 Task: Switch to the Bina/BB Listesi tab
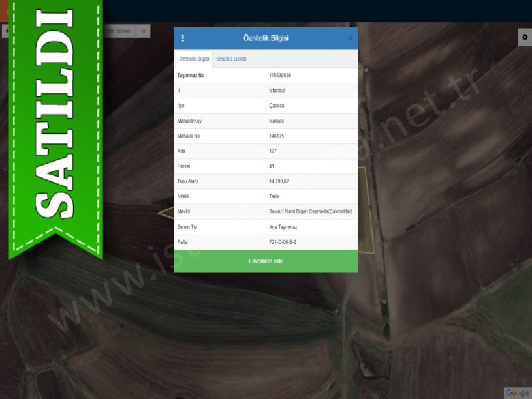[231, 59]
